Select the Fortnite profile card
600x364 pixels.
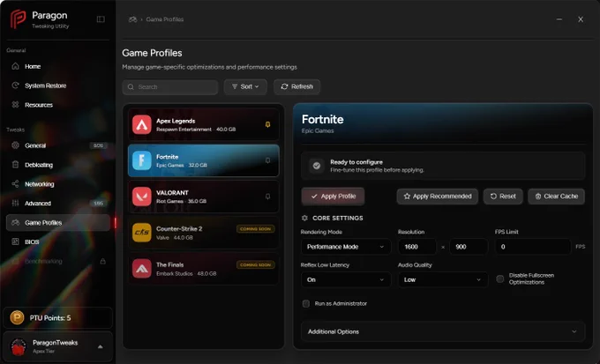[x=204, y=160]
